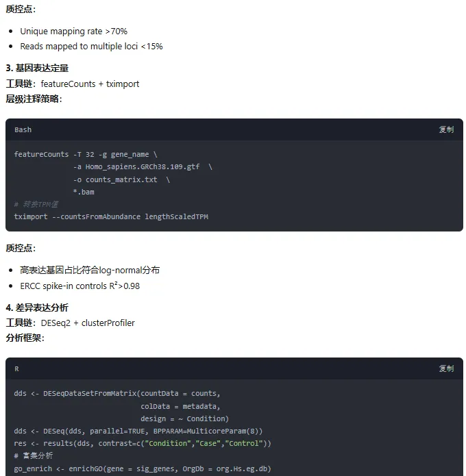This screenshot has width=466, height=476.
Task: Click the ERCC spike-in controls bullet
Action: pyautogui.click(x=79, y=286)
